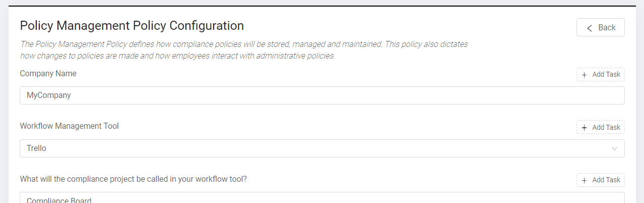Image resolution: width=644 pixels, height=203 pixels.
Task: Click the Compliance Board text input
Action: click(321, 199)
